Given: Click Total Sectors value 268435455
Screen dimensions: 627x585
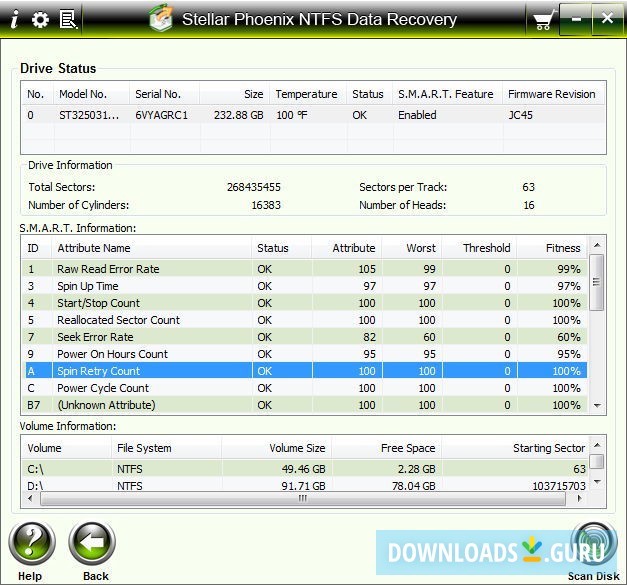Looking at the screenshot, I should click(254, 187).
